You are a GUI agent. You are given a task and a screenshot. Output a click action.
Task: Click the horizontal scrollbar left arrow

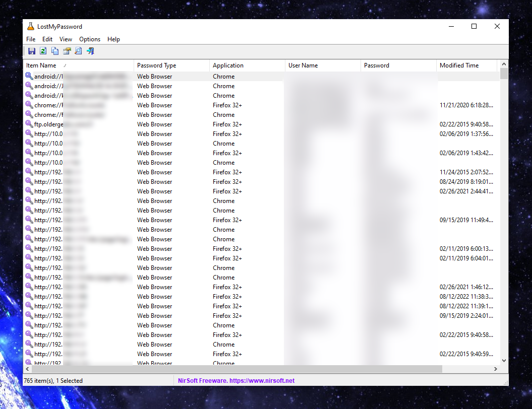27,369
